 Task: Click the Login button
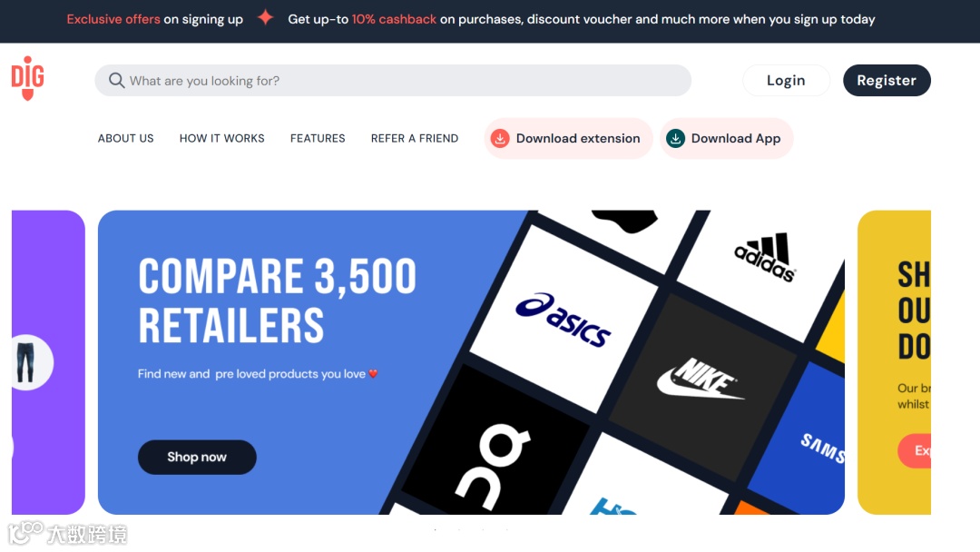tap(786, 80)
